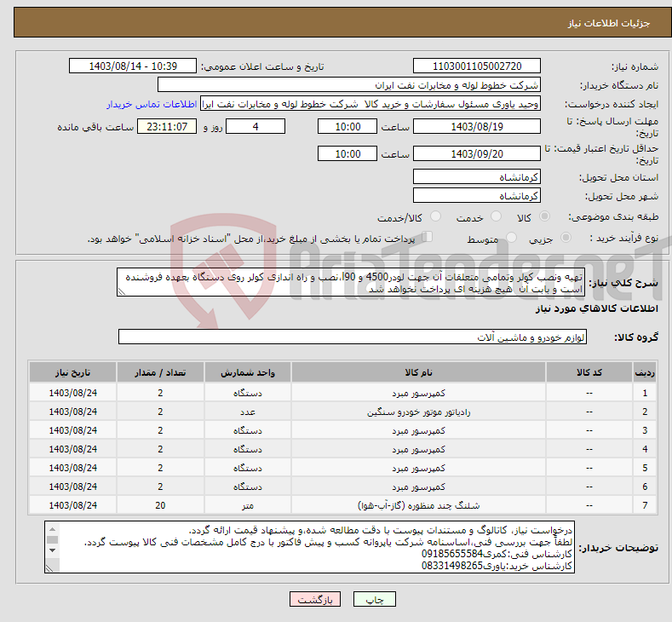Viewport: 672px width, 622px height.
Task: Click the quantity 20 in row 7
Action: (x=160, y=505)
